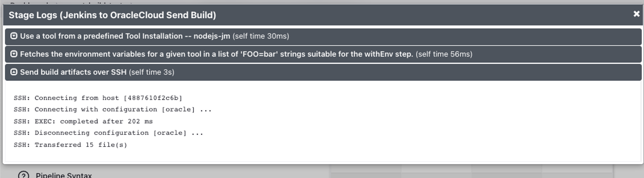Click the '(self time 3s)' label
Viewport: 644px width, 178px height.
[152, 72]
